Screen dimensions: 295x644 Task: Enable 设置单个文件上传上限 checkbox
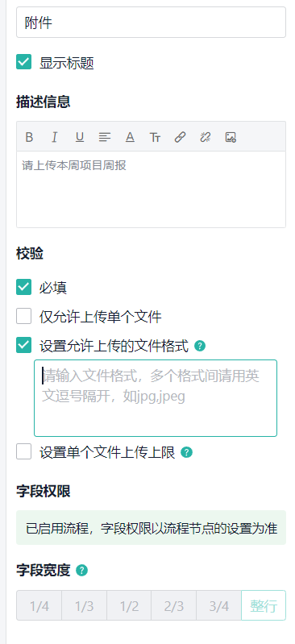[x=24, y=452]
